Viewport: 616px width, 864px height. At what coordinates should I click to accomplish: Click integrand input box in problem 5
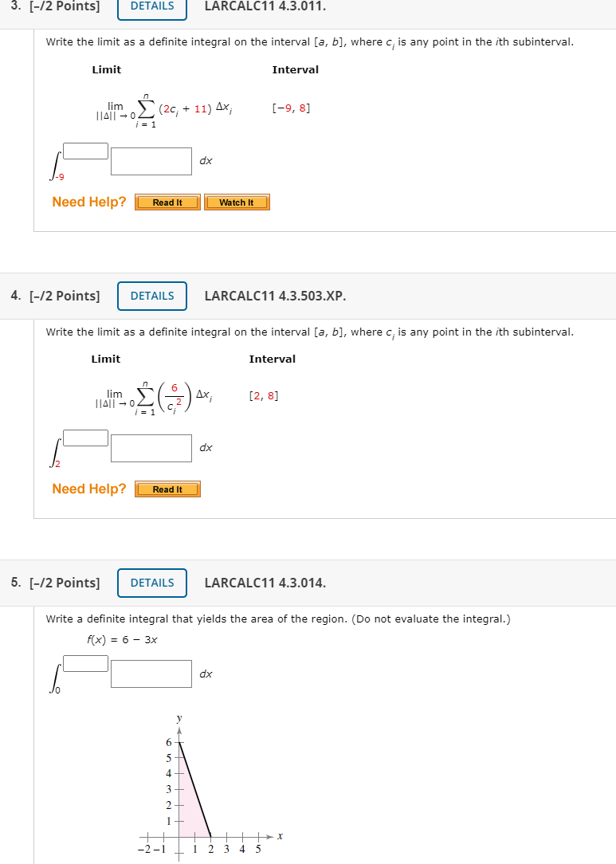pos(151,674)
